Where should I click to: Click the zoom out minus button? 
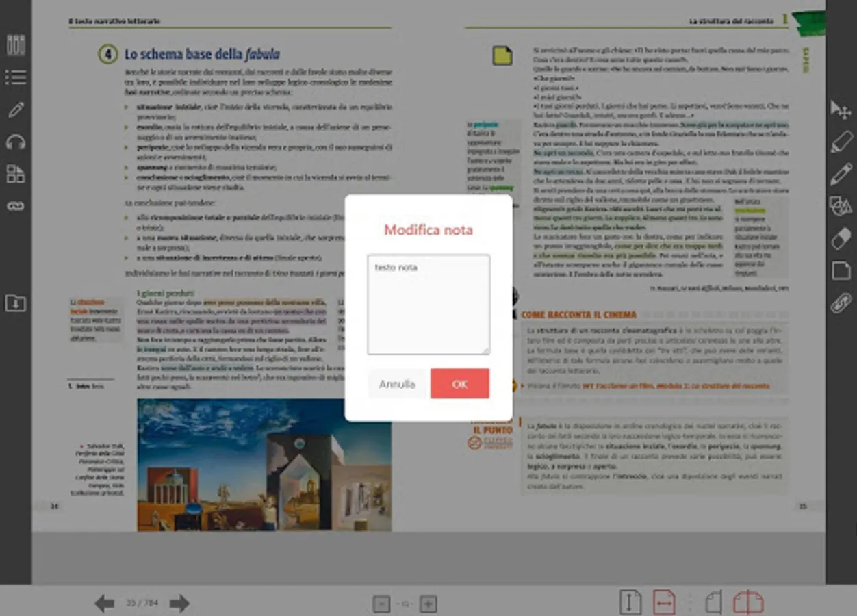coord(381,604)
